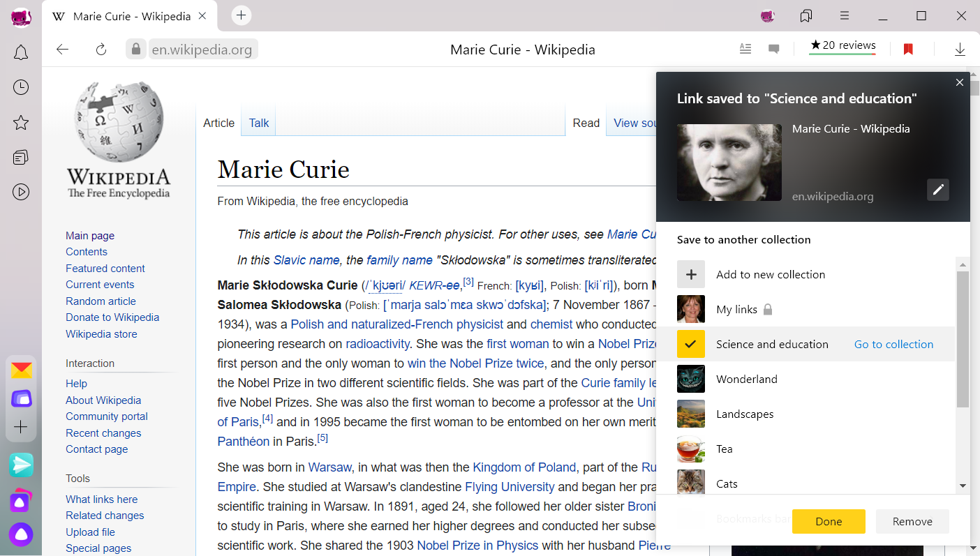Open What links here link
The image size is (980, 556).
tap(102, 499)
